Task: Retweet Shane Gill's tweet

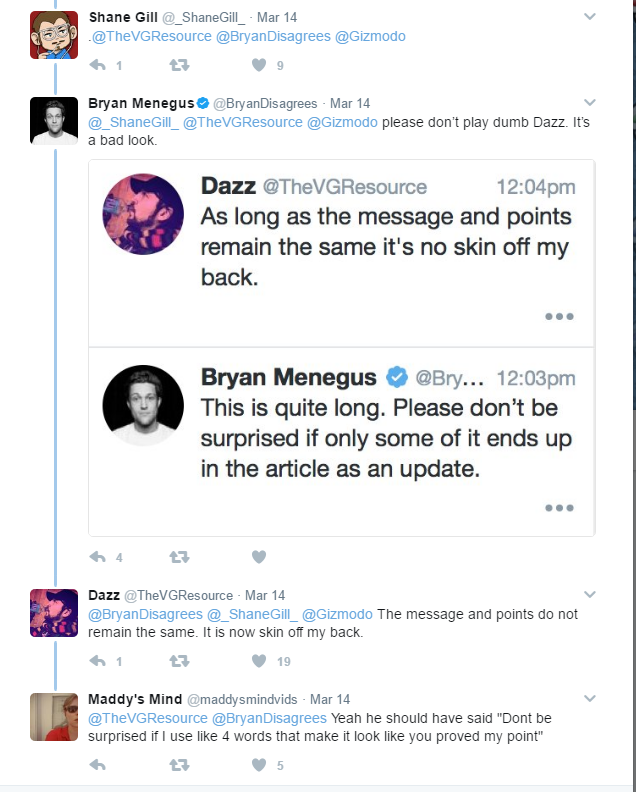Action: pyautogui.click(x=179, y=65)
